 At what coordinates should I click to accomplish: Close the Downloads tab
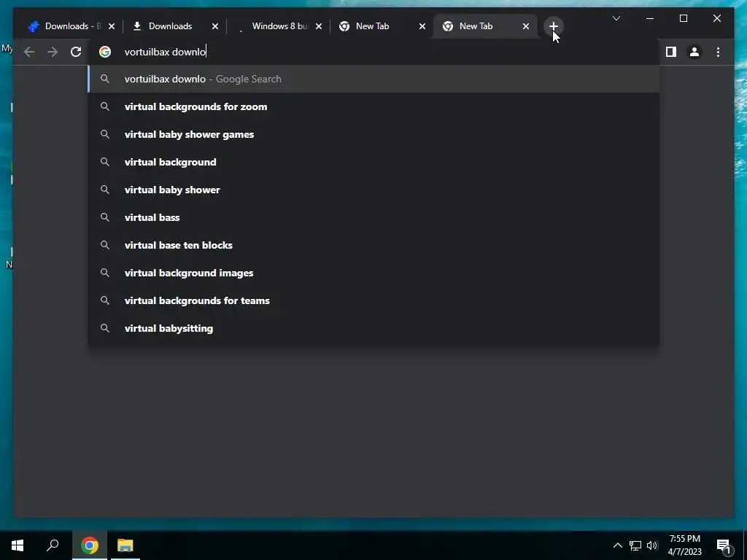(215, 26)
